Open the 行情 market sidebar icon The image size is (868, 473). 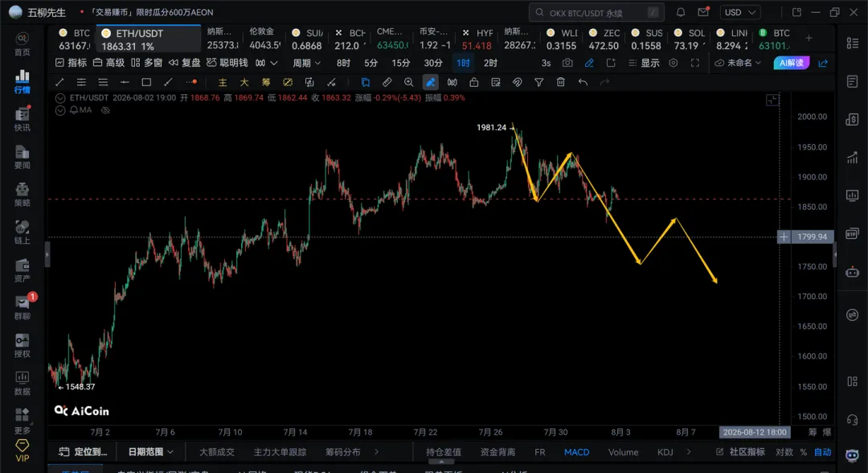[23, 81]
